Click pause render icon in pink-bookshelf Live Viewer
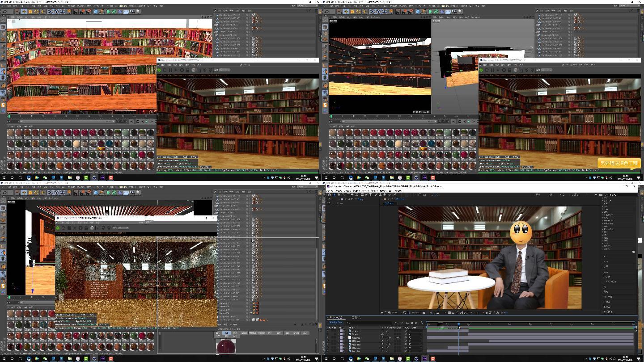The image size is (644, 362). (x=170, y=70)
